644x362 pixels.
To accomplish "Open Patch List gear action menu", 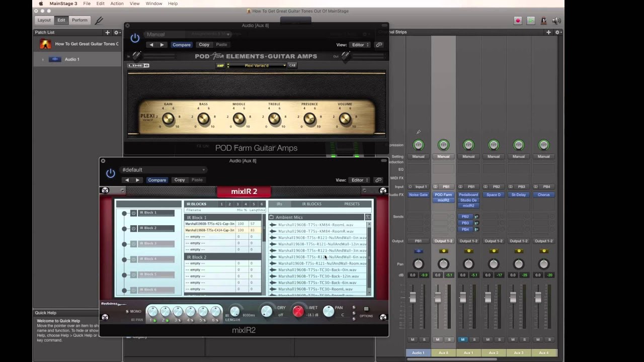I will point(116,33).
